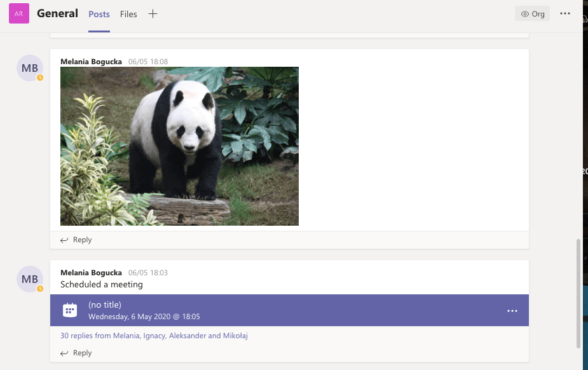Viewport: 588px width, 370px height.
Task: Open the (no title) meeting details
Action: 105,305
